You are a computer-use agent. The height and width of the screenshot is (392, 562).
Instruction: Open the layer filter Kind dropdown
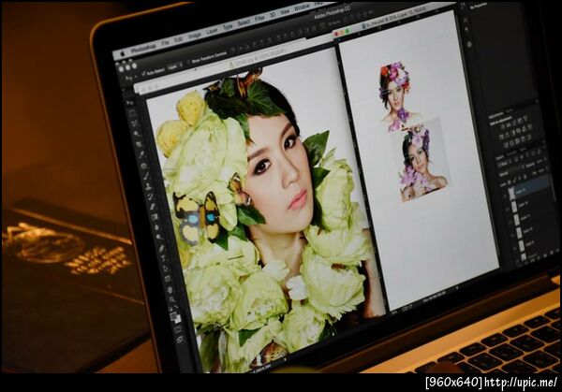point(505,165)
